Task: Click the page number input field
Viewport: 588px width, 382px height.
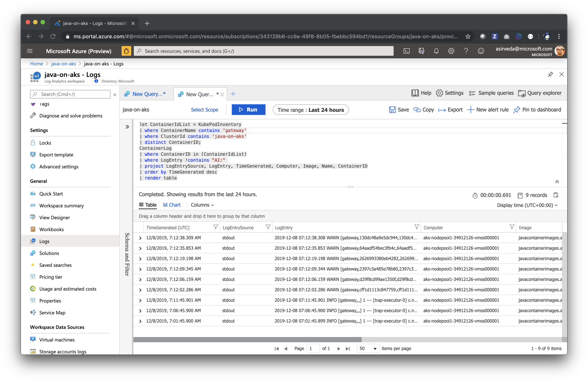Action: pos(313,349)
